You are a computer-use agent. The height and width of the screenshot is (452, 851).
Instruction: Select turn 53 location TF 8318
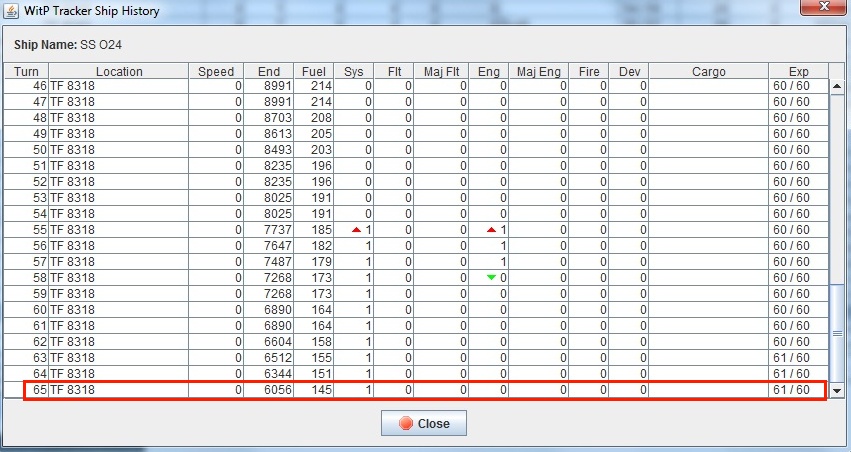(119, 198)
